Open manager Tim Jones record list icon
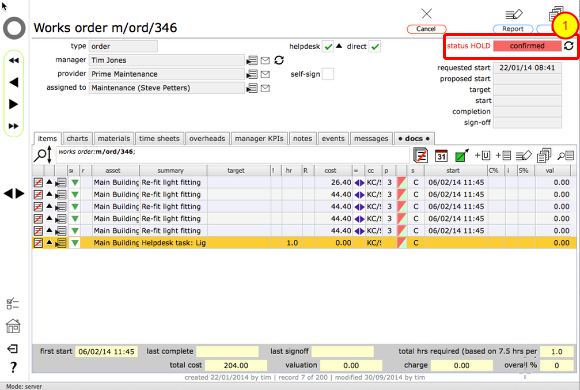This screenshot has height=390, width=580. pyautogui.click(x=252, y=60)
